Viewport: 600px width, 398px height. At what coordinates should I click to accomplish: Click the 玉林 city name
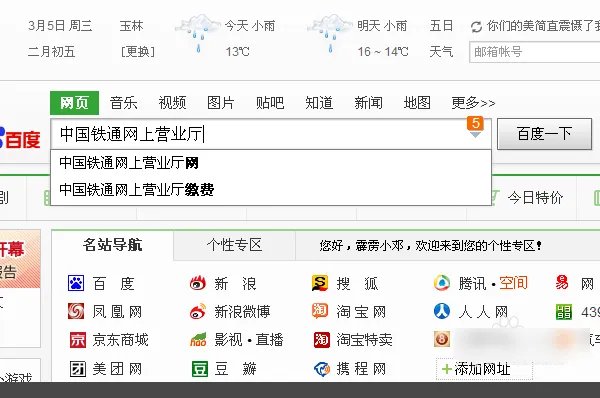131,26
